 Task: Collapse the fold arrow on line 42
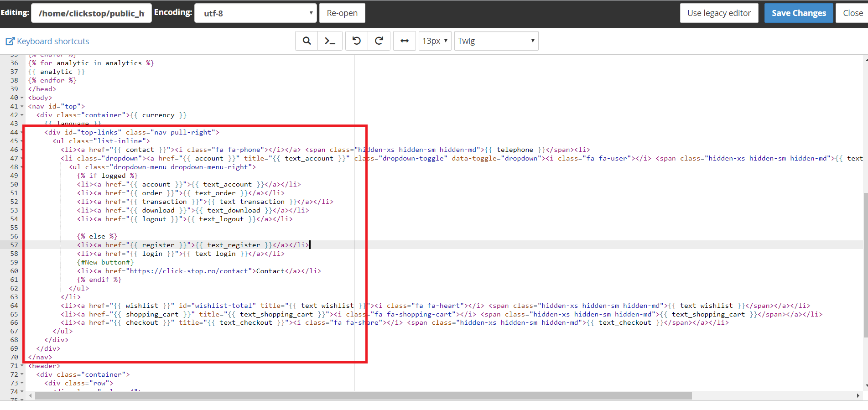click(22, 115)
